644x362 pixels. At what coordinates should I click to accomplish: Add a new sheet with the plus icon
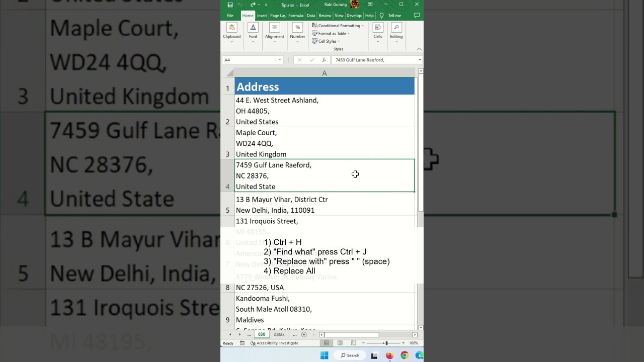[x=303, y=334]
